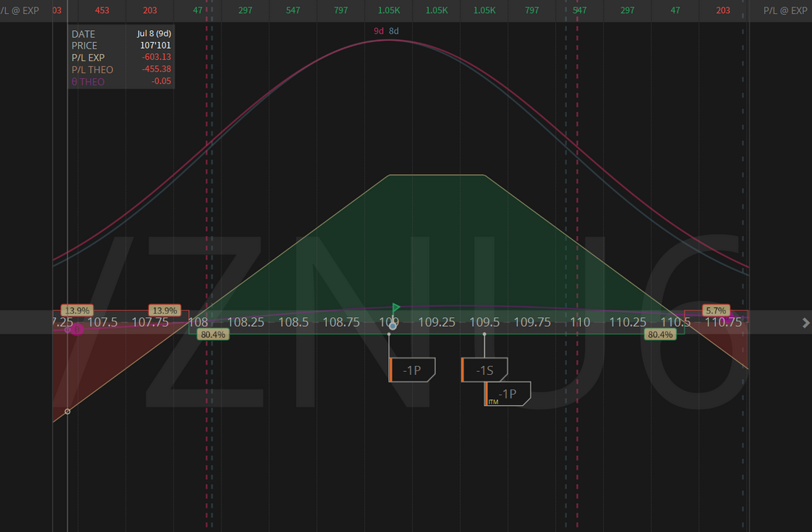Click the 5.7% probability badge

716,311
